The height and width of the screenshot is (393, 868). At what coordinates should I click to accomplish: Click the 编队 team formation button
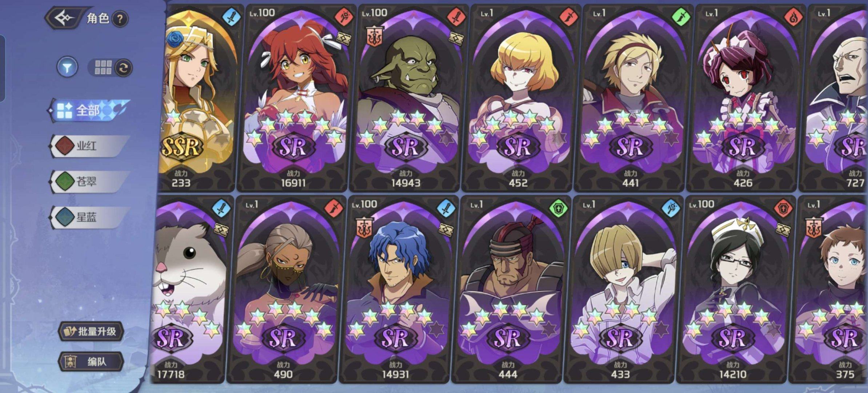91,362
